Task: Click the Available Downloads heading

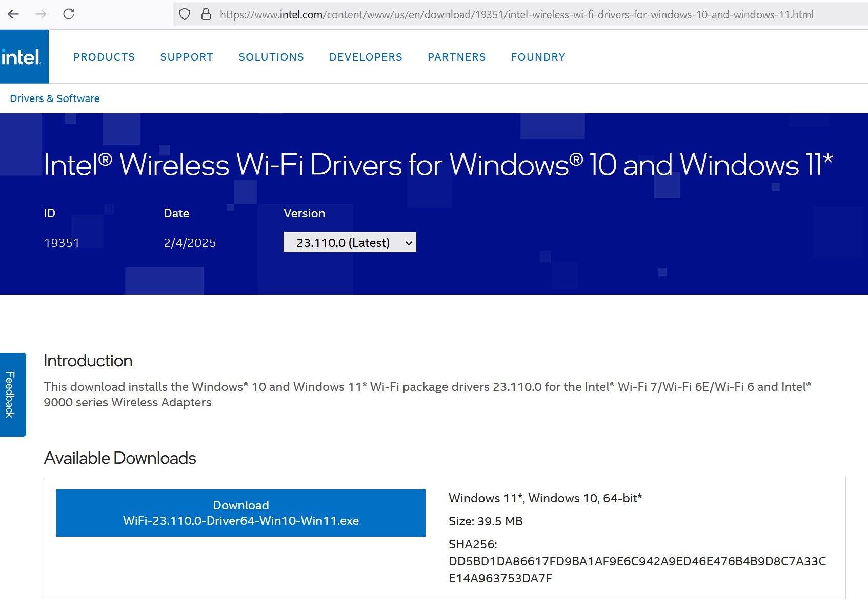Action: tap(120, 458)
